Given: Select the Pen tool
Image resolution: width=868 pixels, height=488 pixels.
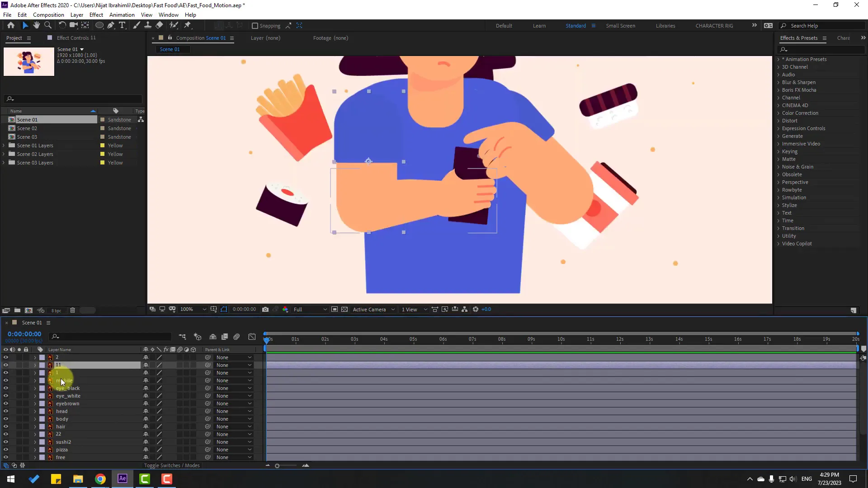Looking at the screenshot, I should 111,25.
